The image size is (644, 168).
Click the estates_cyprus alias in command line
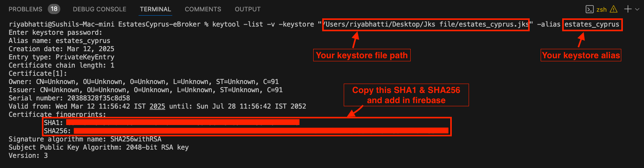click(592, 25)
